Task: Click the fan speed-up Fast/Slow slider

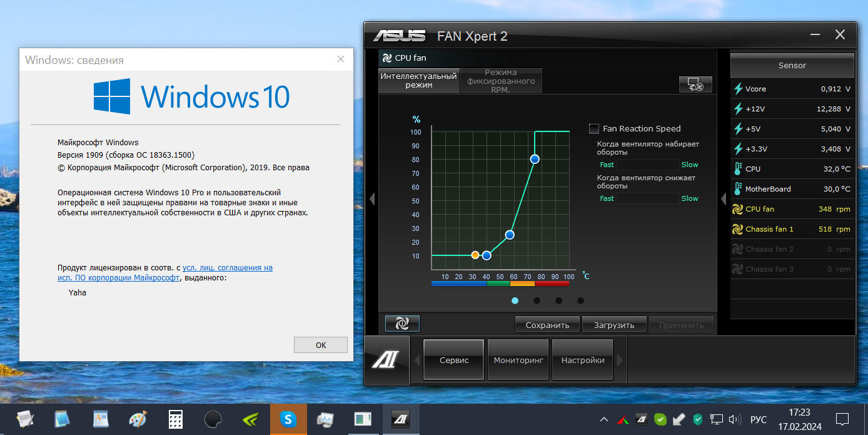Action: click(648, 165)
